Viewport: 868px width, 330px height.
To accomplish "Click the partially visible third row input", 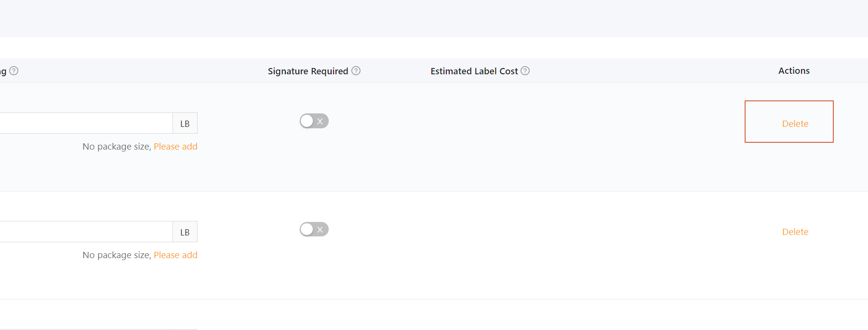I will point(86,330).
